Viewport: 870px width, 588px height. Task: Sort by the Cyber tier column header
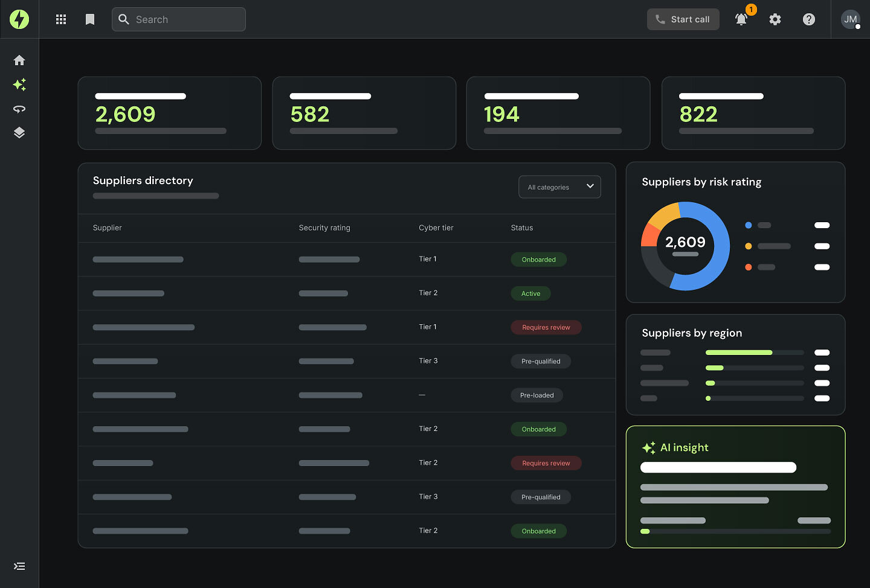436,228
